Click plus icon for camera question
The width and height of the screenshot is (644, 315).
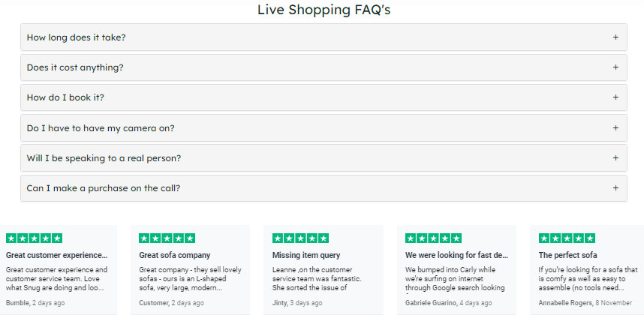pyautogui.click(x=615, y=128)
